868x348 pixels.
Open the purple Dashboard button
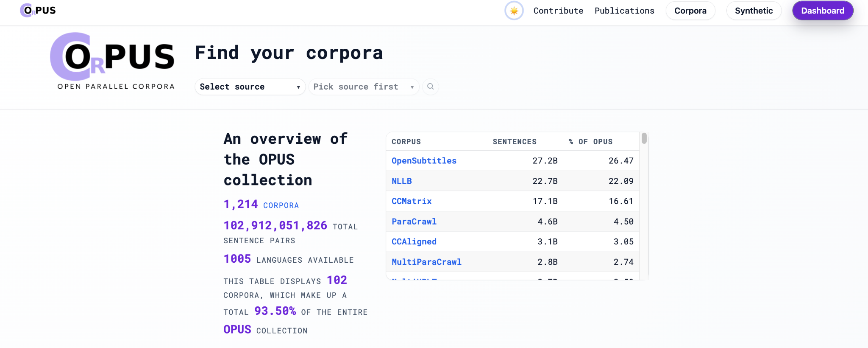(822, 11)
